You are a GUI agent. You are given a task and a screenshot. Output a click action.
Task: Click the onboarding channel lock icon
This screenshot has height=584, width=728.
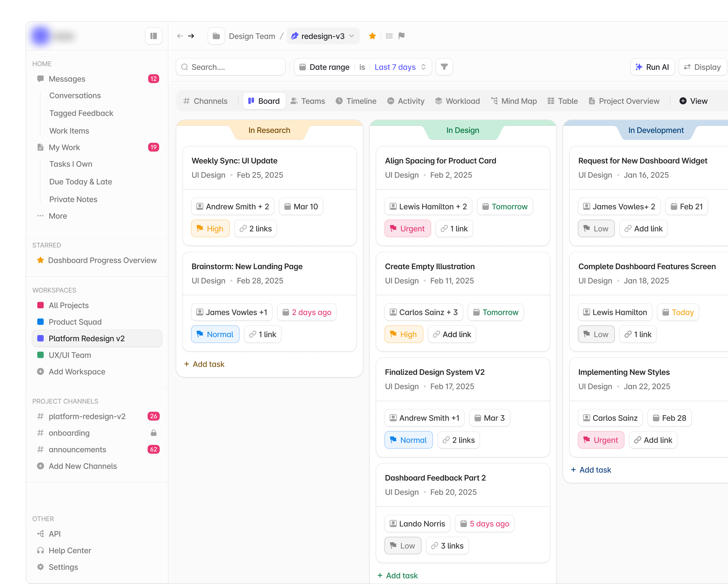point(153,433)
